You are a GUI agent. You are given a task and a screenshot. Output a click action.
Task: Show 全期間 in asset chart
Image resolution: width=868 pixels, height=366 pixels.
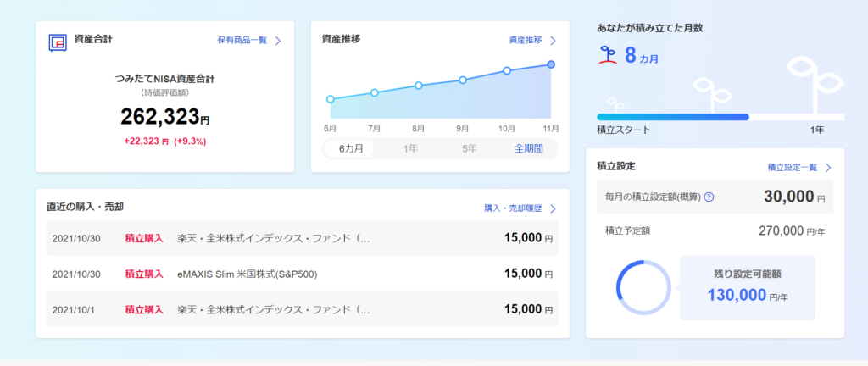click(x=529, y=149)
